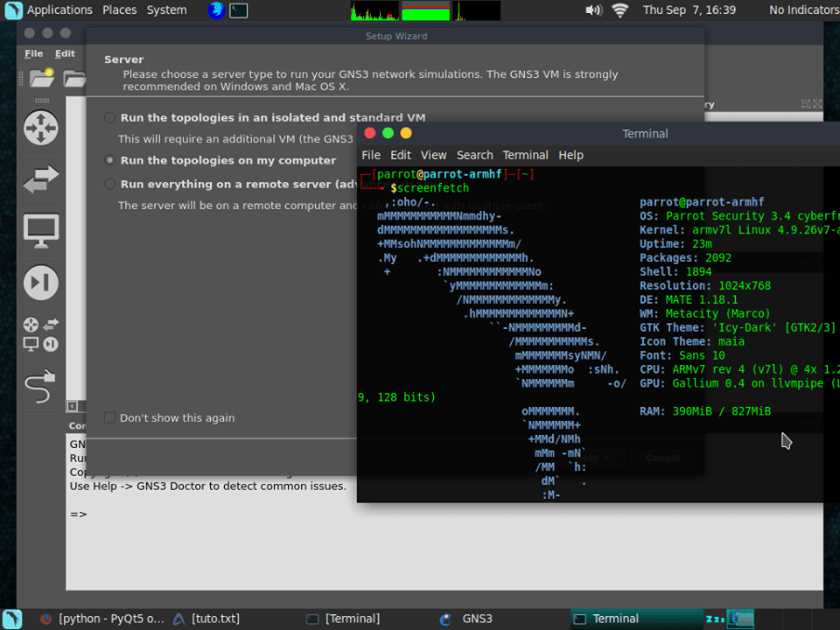Open Terminal window File menu

(x=371, y=156)
